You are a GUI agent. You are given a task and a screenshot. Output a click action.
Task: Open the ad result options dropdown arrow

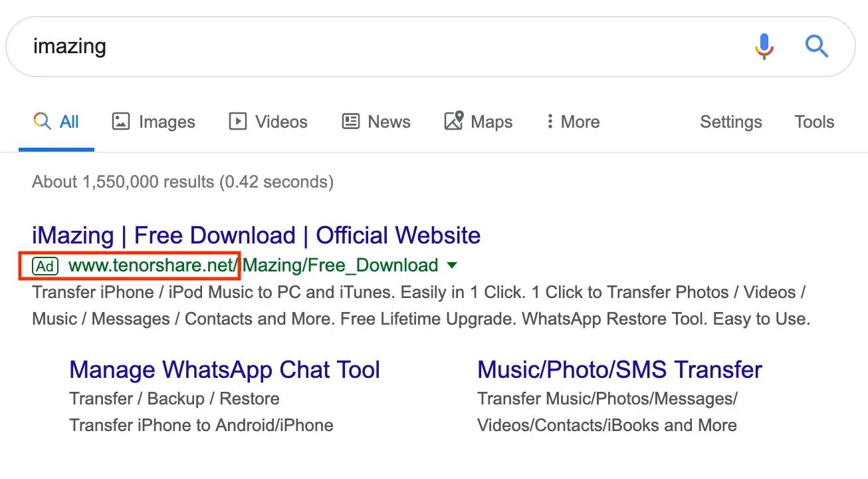pos(451,265)
